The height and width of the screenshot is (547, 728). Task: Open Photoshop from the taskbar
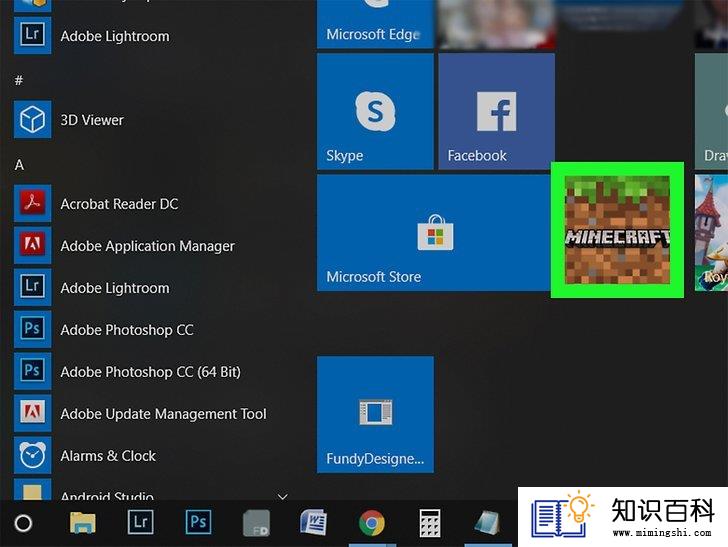[x=198, y=522]
